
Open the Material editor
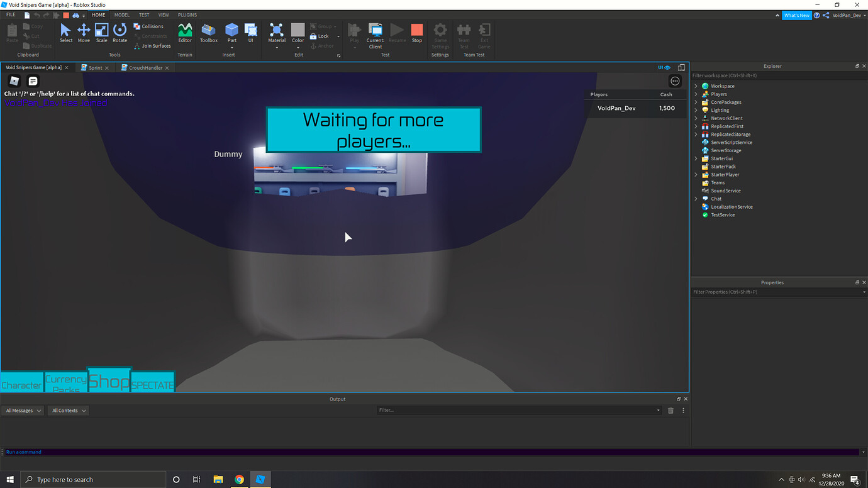pyautogui.click(x=276, y=33)
